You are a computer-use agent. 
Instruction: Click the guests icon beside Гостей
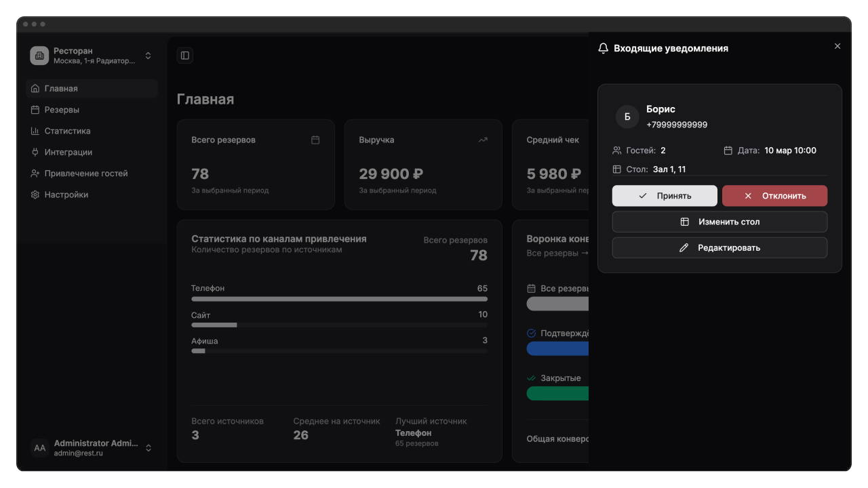click(x=616, y=150)
